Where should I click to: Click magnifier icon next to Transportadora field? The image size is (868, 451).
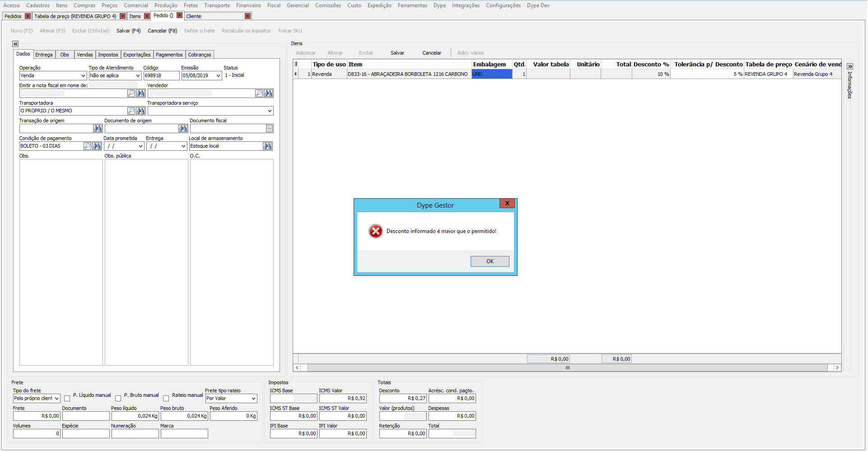point(131,111)
